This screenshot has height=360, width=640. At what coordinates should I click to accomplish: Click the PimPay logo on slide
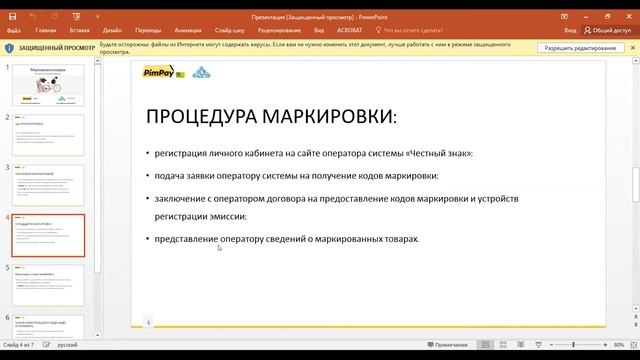click(163, 72)
